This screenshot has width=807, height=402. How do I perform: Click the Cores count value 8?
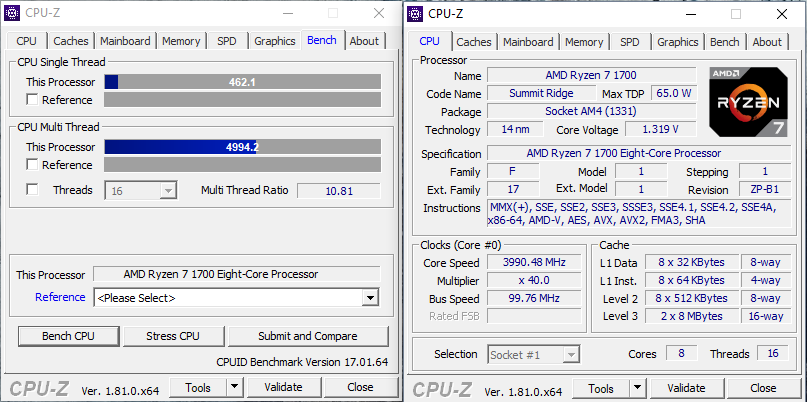[681, 353]
